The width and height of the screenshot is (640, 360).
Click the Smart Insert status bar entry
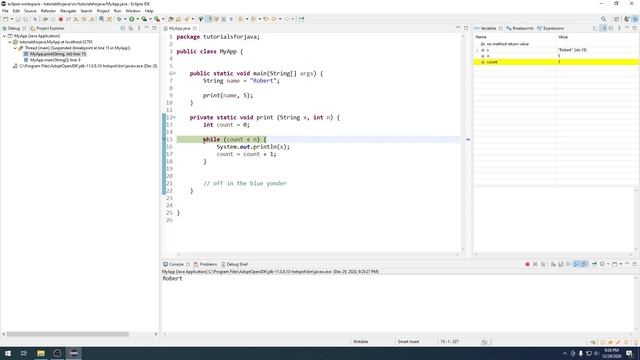[x=408, y=342]
